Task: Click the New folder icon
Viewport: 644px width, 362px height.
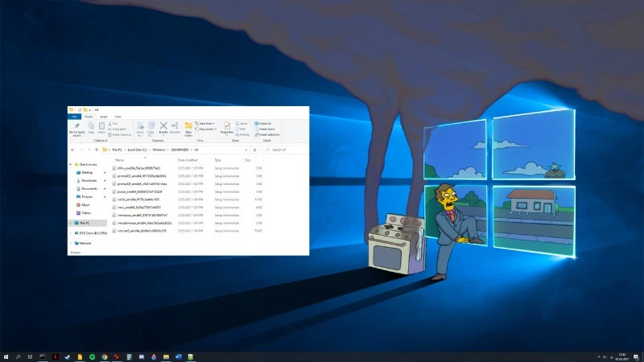Action: coord(188,125)
